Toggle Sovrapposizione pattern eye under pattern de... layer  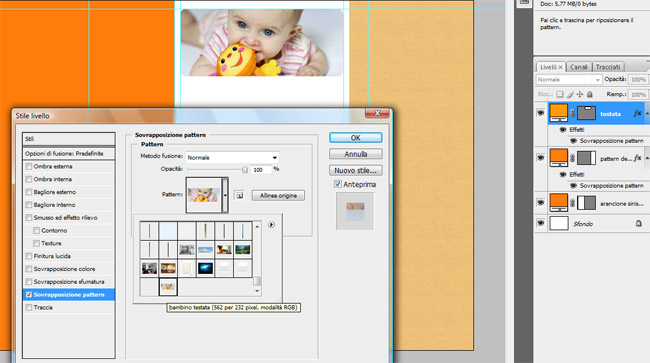573,186
